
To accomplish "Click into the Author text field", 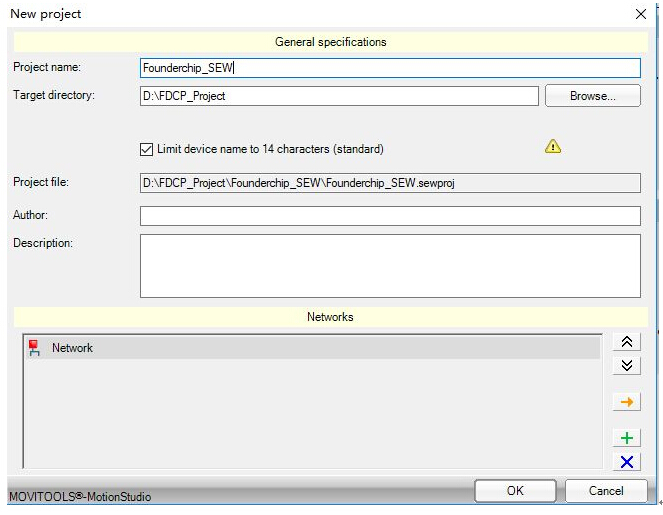I will click(x=390, y=216).
